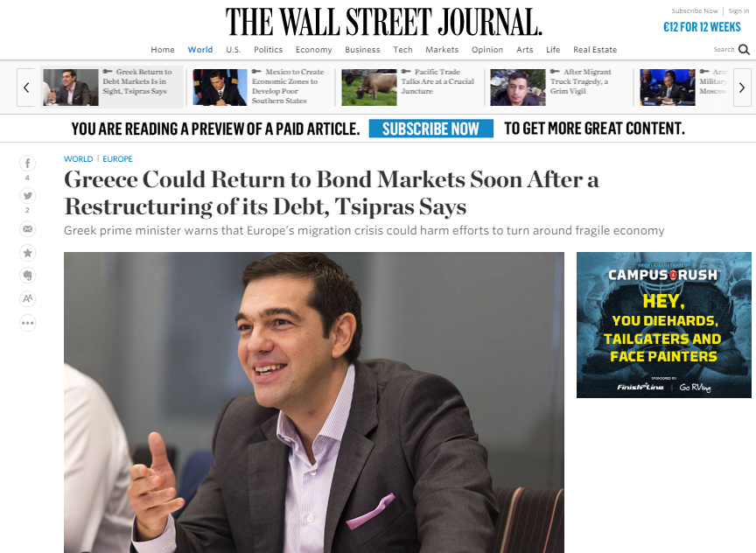
Task: Share article via Facebook icon
Action: click(x=27, y=164)
